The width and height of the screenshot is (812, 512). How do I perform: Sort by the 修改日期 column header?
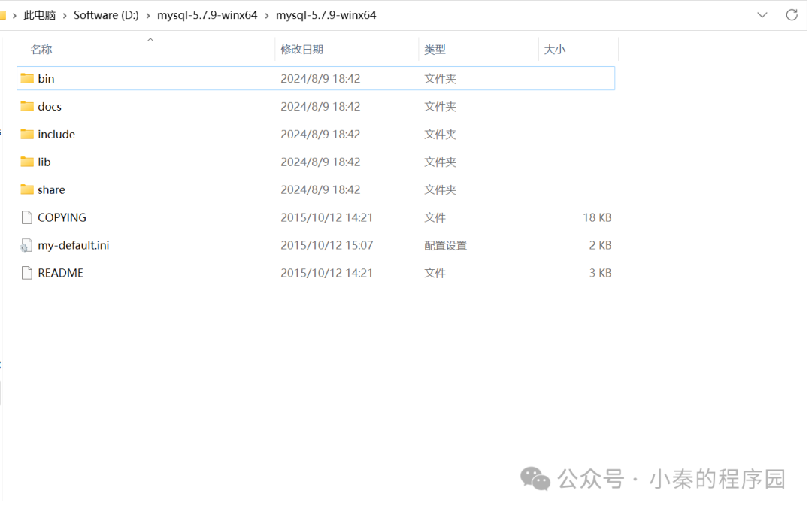[x=302, y=49]
